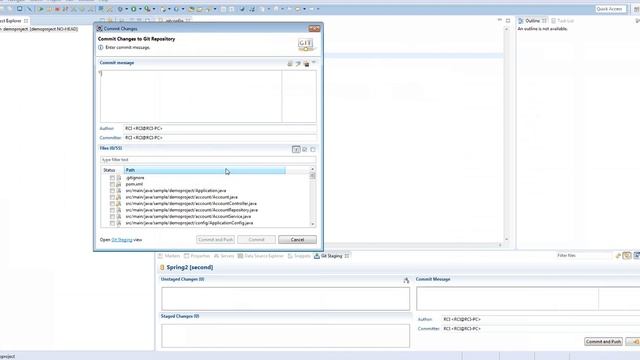Open the Git Staging view link
This screenshot has width=640, height=360.
click(122, 240)
